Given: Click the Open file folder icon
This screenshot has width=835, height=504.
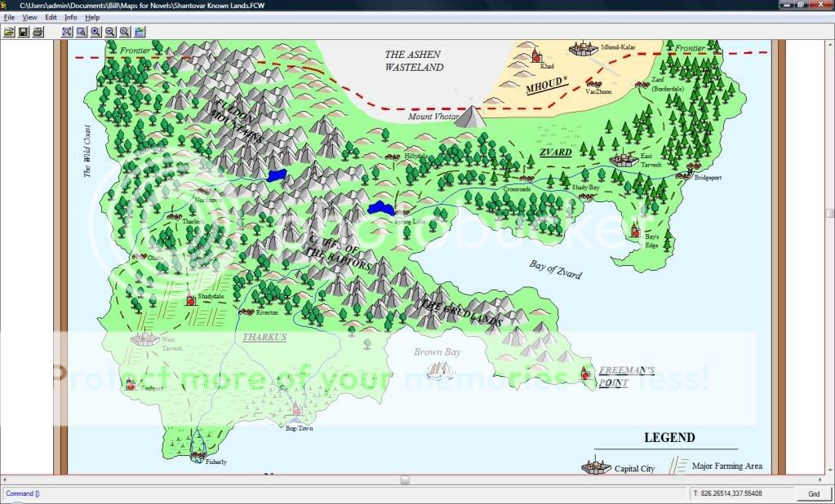Looking at the screenshot, I should tap(9, 32).
